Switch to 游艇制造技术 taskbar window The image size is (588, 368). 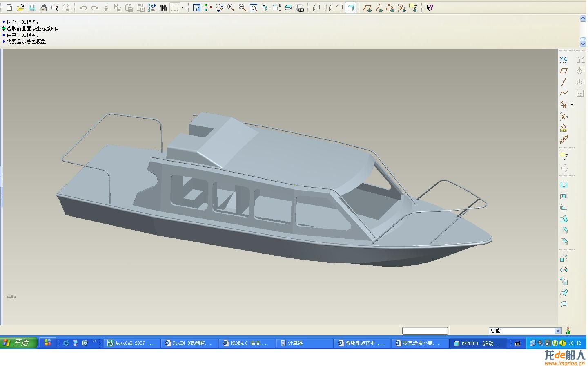[362, 343]
